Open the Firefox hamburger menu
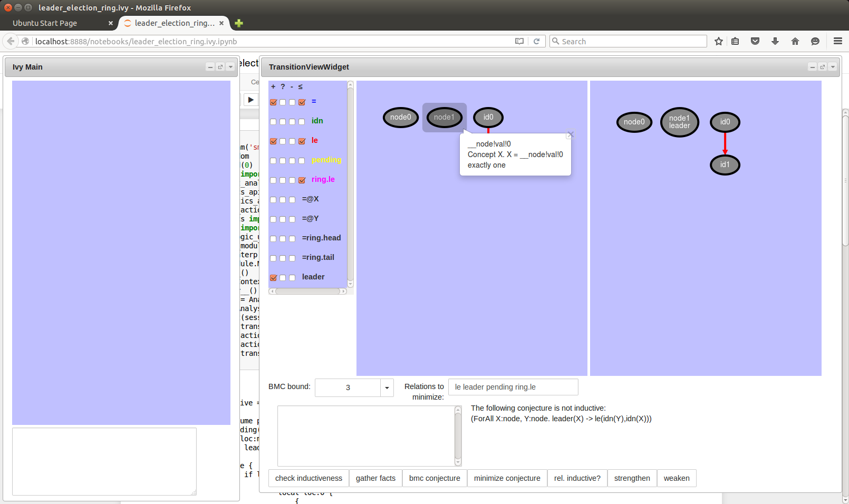The image size is (849, 504). coord(837,41)
